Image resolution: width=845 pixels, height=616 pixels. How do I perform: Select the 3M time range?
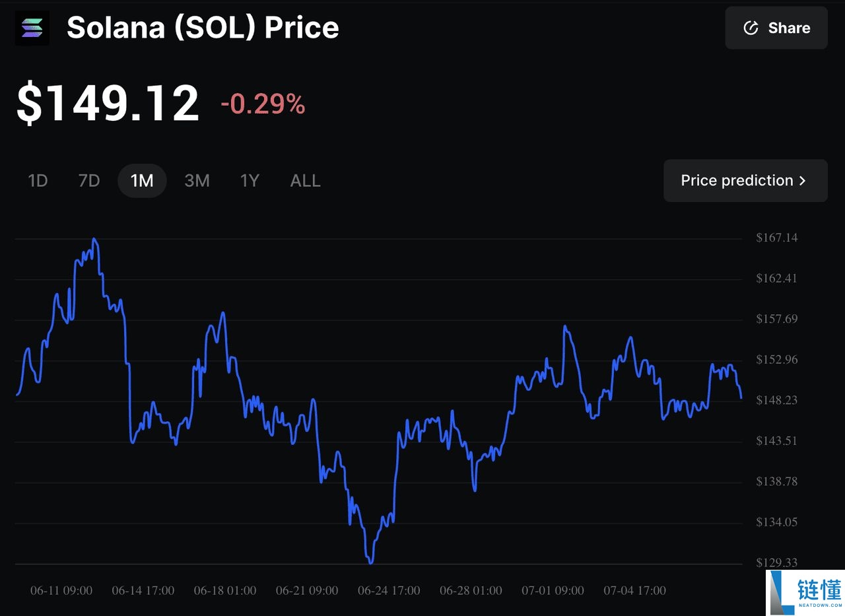(197, 180)
